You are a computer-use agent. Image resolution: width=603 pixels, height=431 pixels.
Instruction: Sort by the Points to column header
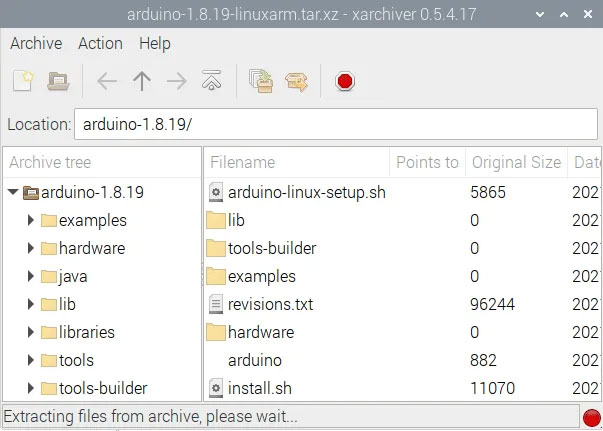pos(427,162)
